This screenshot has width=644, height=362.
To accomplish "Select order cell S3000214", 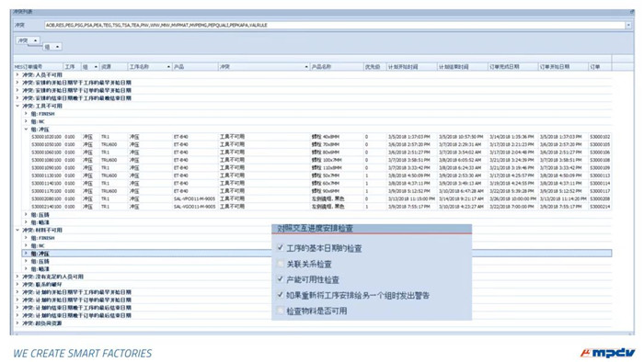I will pyautogui.click(x=600, y=207).
